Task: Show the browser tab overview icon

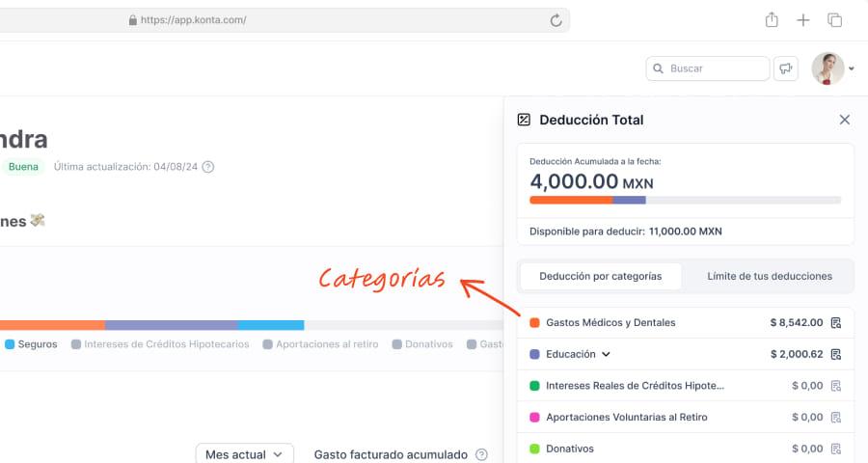Action: pyautogui.click(x=835, y=20)
